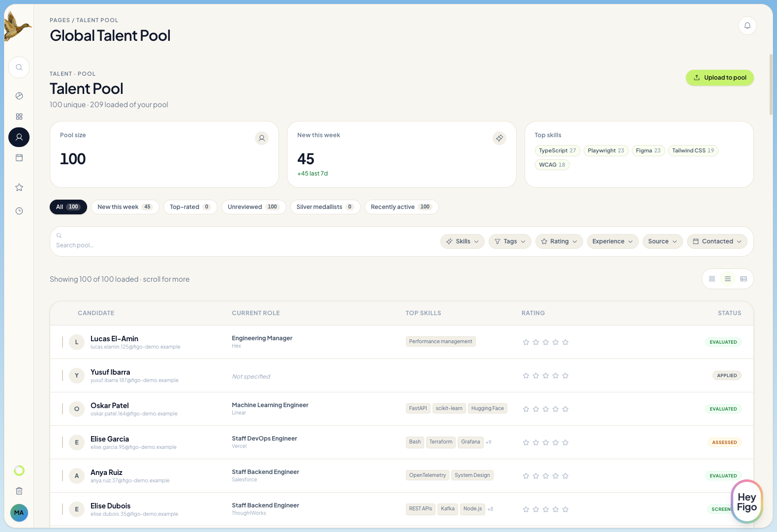The width and height of the screenshot is (777, 532).
Task: Click the trash icon in sidebar
Action: [19, 491]
